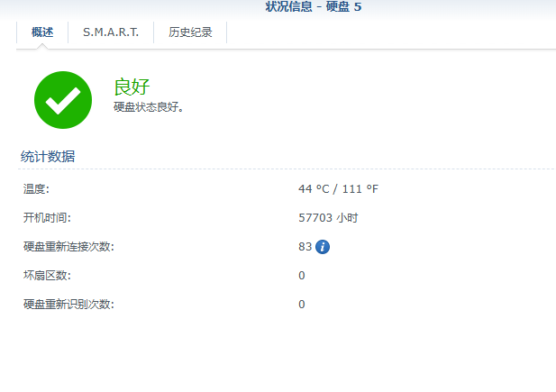Click the 坏扇区数 bad sector label
This screenshot has width=556, height=392.
(47, 275)
